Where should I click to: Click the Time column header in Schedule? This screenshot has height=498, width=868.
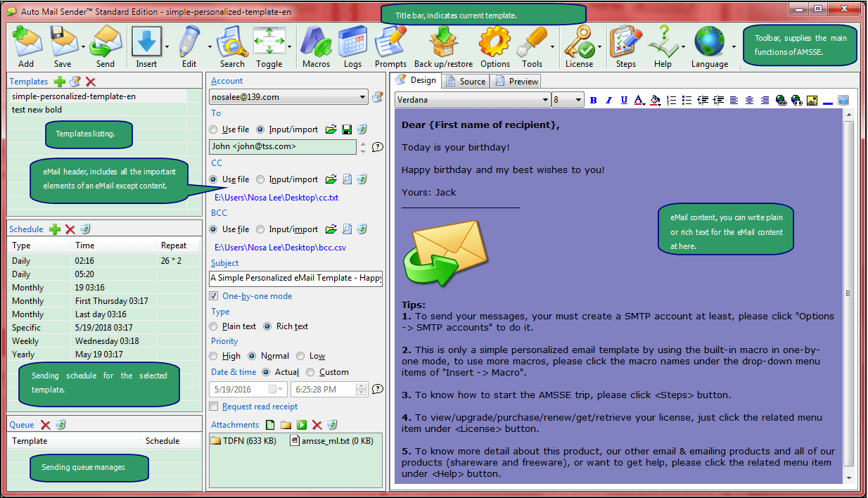113,245
